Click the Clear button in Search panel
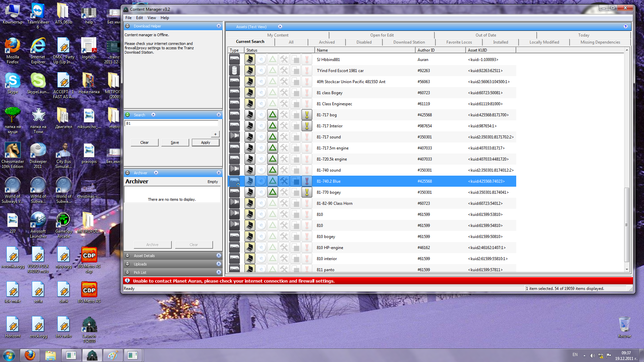Screen dimensions: 644x362 [144, 142]
